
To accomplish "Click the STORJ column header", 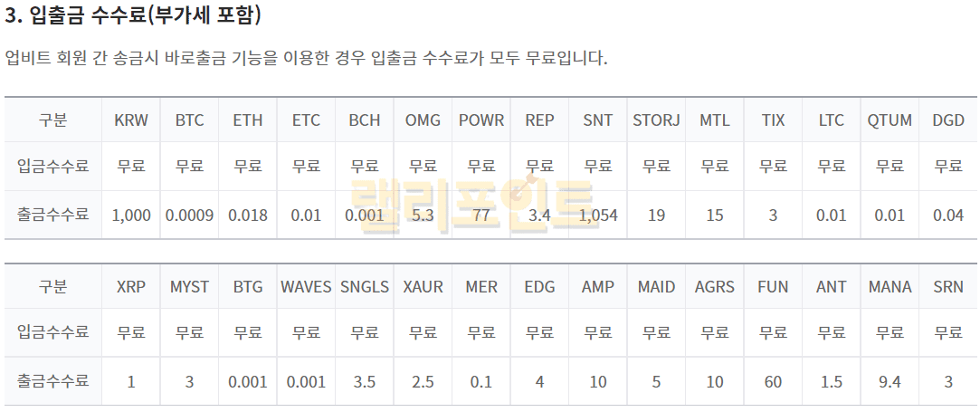I will click(656, 120).
